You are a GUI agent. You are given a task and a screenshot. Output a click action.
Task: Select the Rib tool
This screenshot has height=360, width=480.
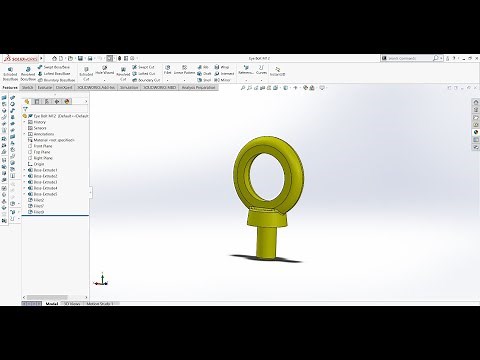[203, 67]
